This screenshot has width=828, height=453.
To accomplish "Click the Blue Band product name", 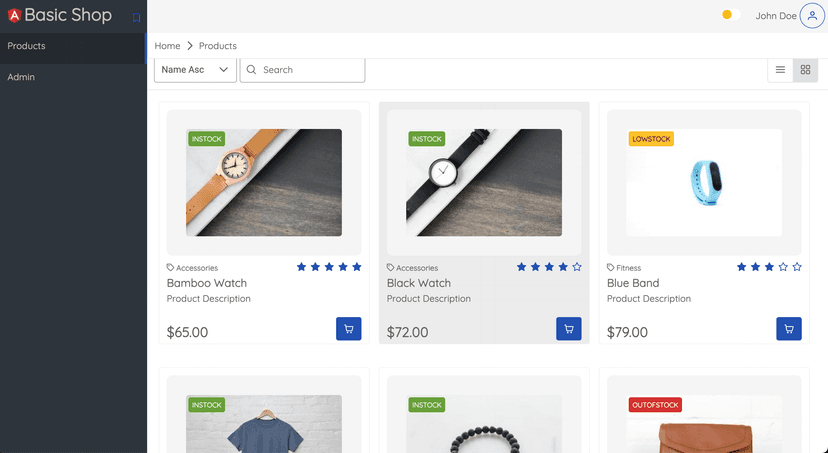I will (633, 283).
